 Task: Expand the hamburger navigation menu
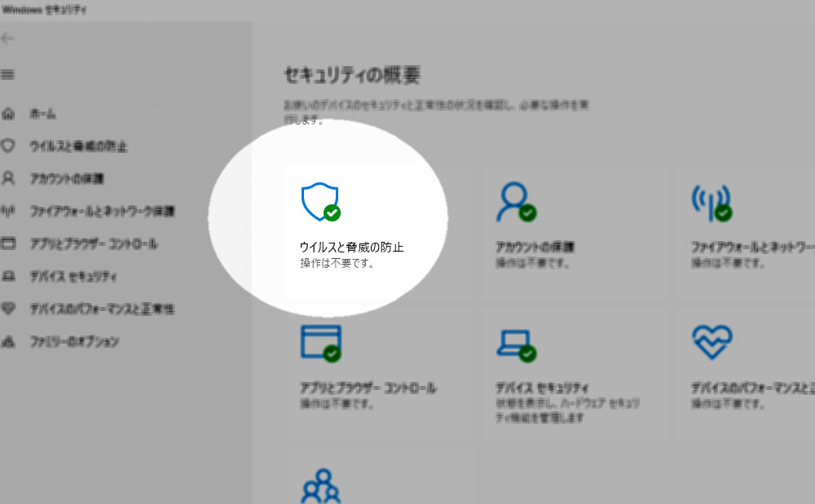(8, 74)
